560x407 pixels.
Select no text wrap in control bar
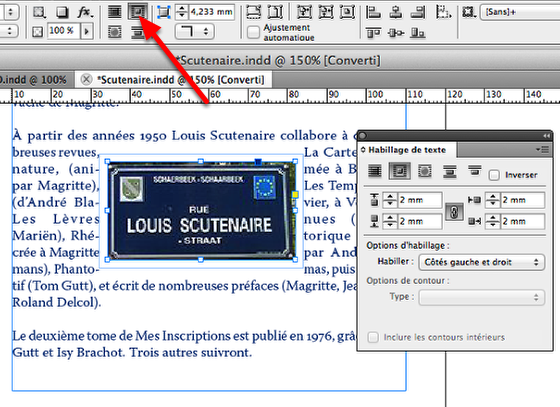(x=115, y=12)
